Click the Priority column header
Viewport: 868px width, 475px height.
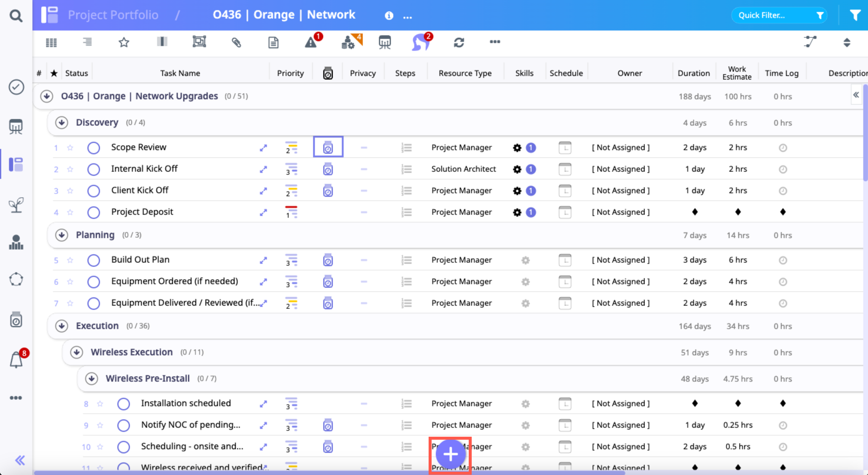tap(290, 73)
